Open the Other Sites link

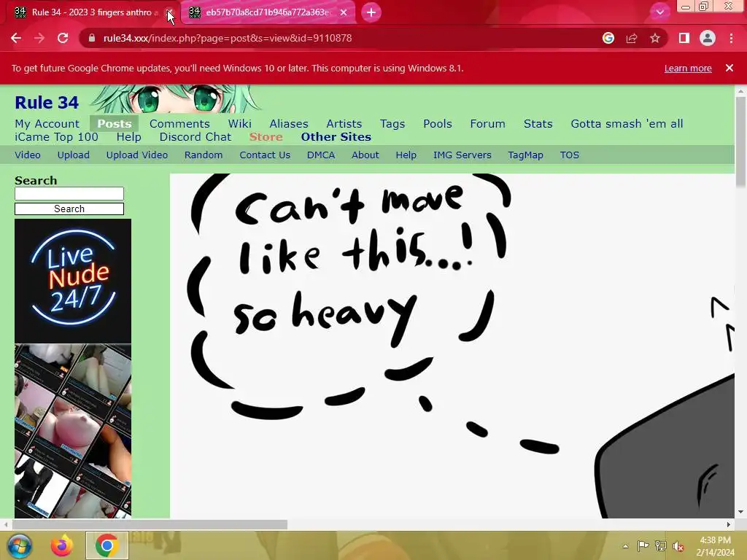(x=336, y=137)
